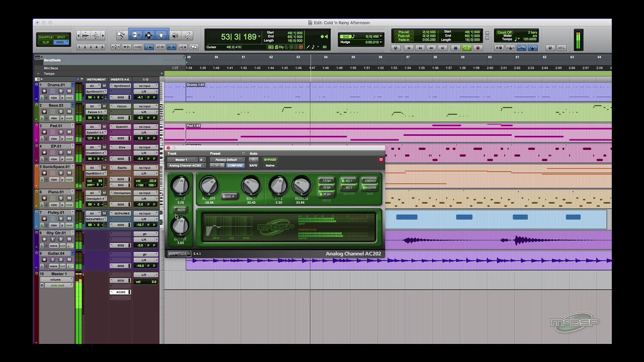Click the MIDI merge icon in transport

(x=521, y=48)
